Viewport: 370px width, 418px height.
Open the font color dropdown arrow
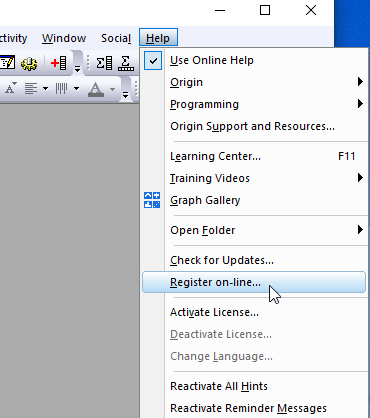click(112, 89)
